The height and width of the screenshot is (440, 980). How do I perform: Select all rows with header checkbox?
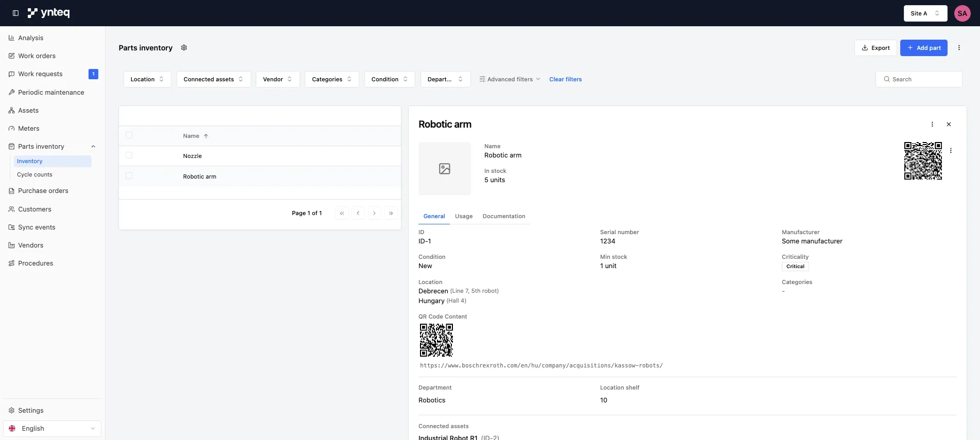pyautogui.click(x=129, y=135)
